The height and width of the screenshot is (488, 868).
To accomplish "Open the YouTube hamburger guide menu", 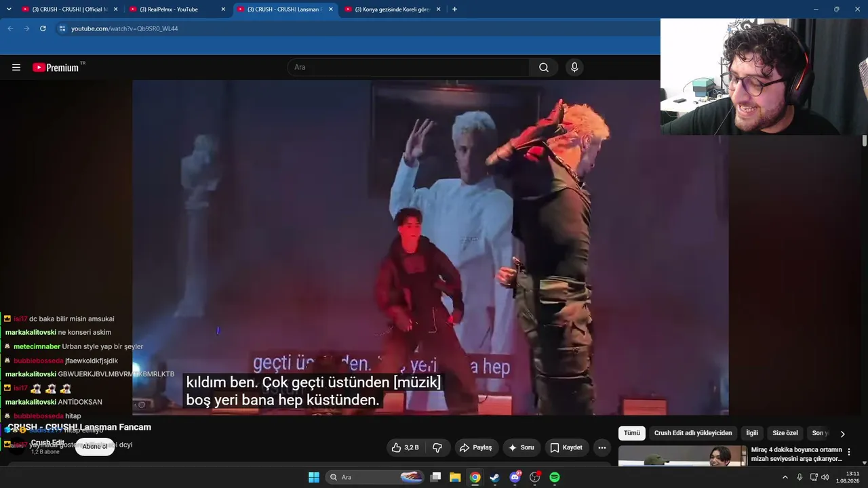I will [16, 67].
